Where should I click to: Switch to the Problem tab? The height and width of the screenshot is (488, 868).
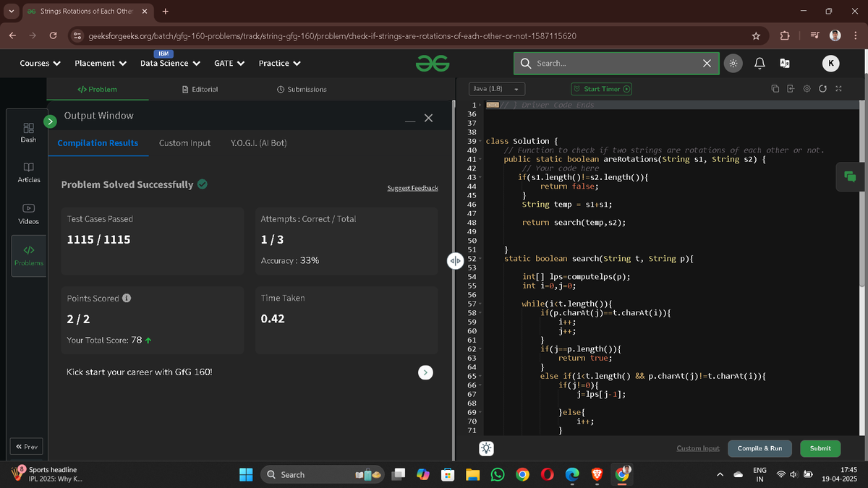[x=97, y=89]
